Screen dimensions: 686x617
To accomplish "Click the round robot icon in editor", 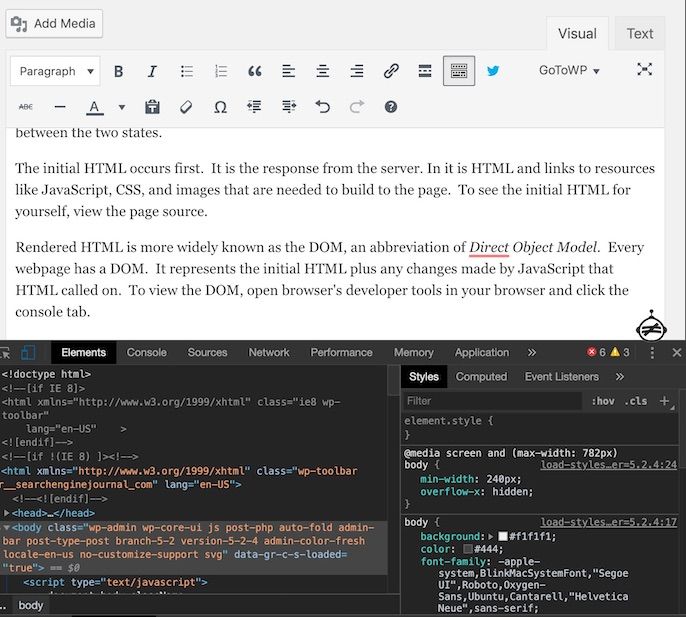I will click(x=651, y=326).
